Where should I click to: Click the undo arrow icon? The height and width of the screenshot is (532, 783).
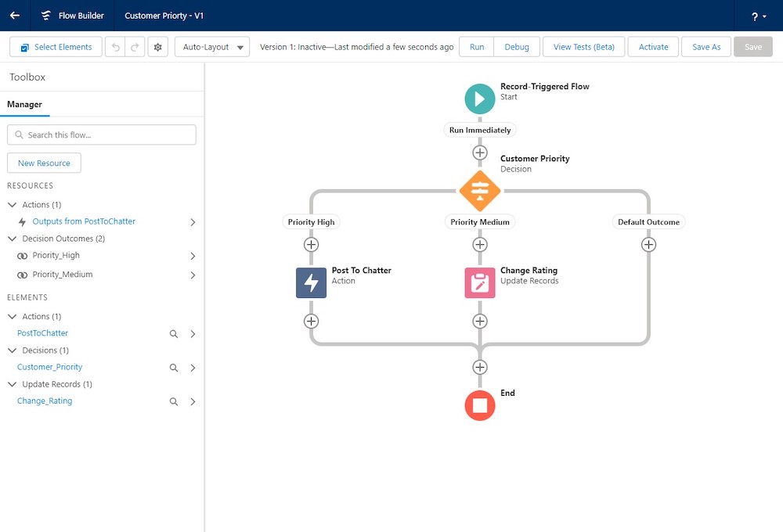click(115, 47)
